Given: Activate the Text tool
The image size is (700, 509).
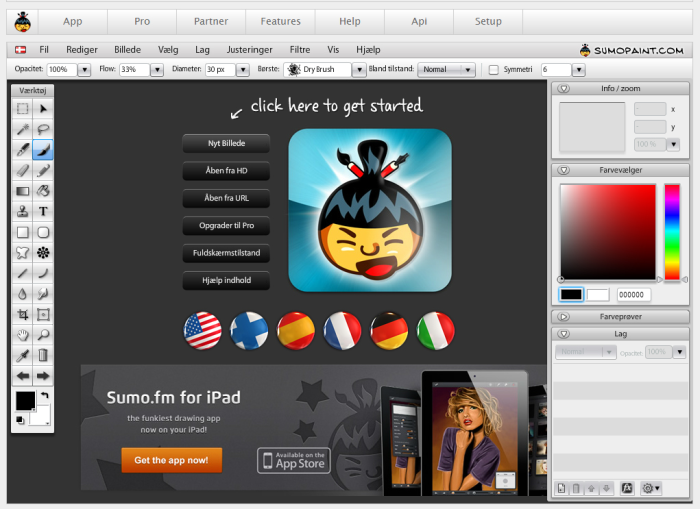Looking at the screenshot, I should (43, 212).
